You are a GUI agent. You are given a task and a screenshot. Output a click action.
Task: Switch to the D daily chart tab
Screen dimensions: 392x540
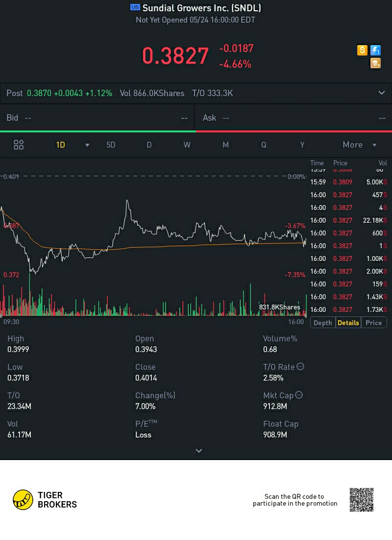click(x=149, y=145)
